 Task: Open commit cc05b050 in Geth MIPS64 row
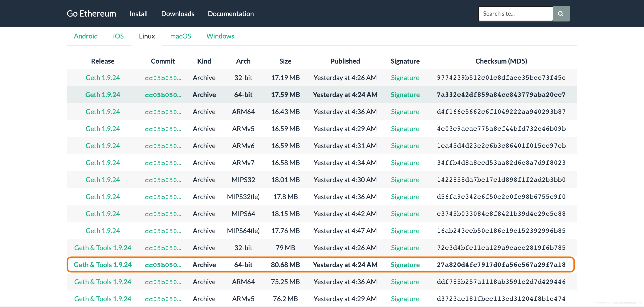pyautogui.click(x=163, y=214)
